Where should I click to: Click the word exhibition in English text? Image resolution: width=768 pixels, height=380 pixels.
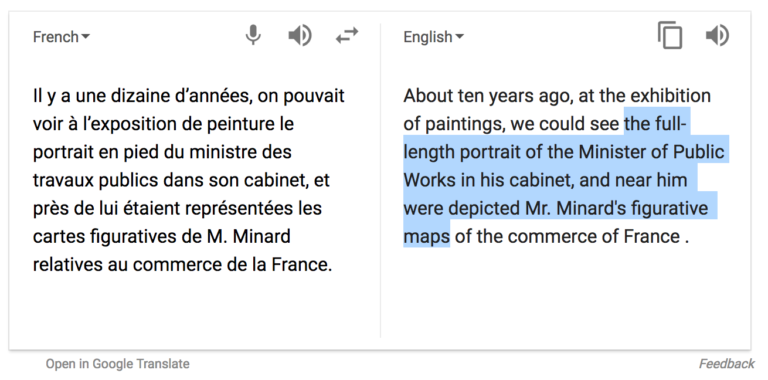coord(671,95)
